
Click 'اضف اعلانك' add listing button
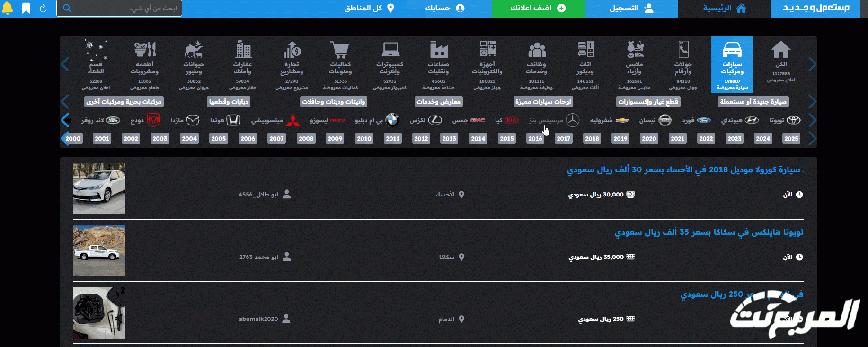click(x=539, y=8)
